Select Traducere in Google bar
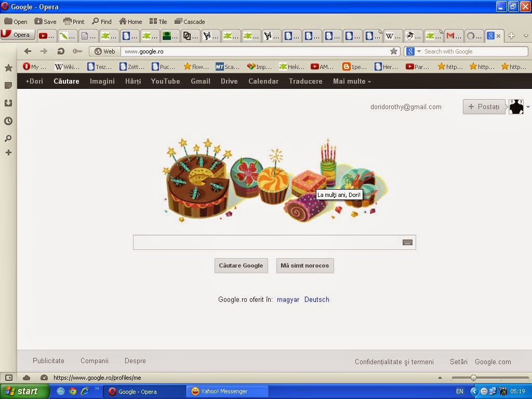 pyautogui.click(x=305, y=82)
